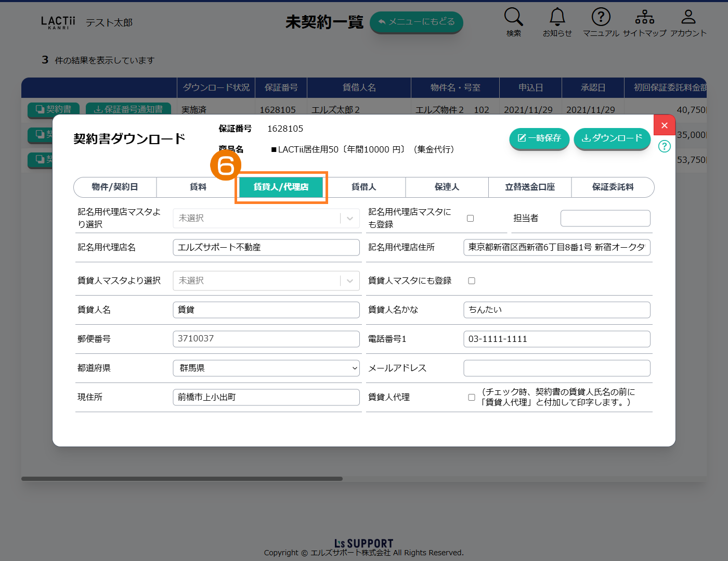Open the 賃貸人マスタより選択 dropdown
Screen dimensions: 728x561
coord(266,280)
